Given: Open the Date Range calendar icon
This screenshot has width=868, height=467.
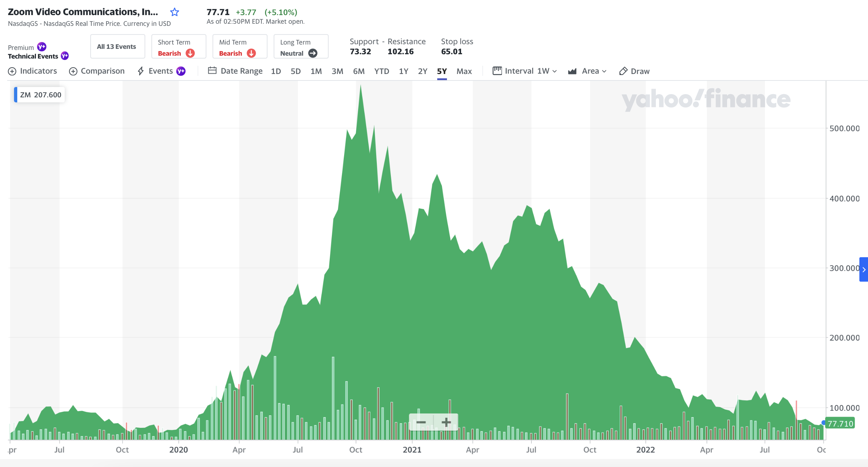Looking at the screenshot, I should (212, 71).
